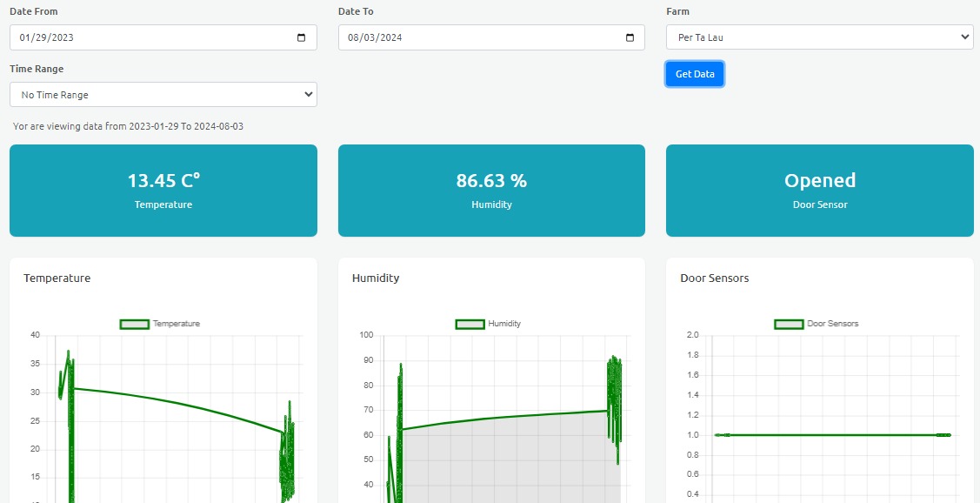This screenshot has width=980, height=503.
Task: Click the viewing data date range text
Action: [129, 126]
